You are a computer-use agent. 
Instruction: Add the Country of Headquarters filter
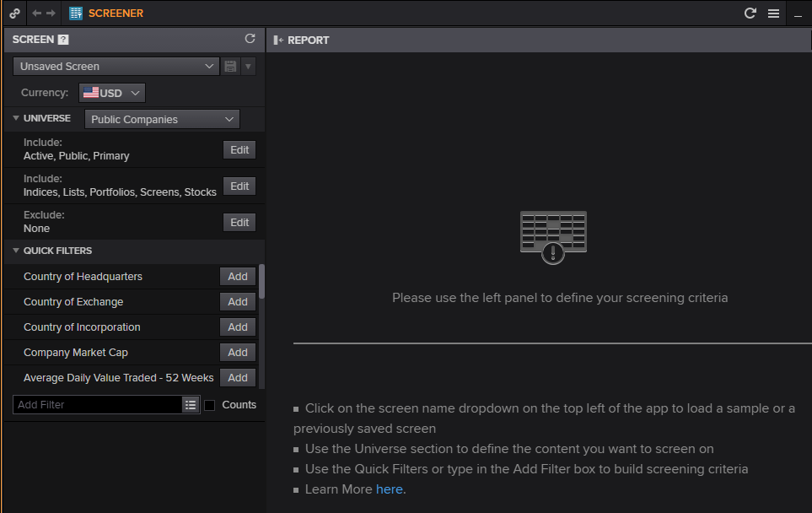(x=238, y=276)
